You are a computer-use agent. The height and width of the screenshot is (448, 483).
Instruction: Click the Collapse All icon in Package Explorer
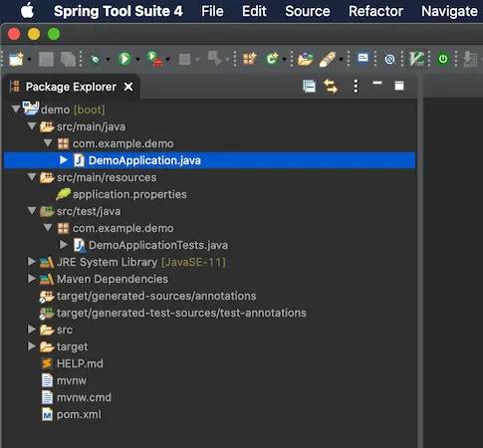(x=309, y=87)
